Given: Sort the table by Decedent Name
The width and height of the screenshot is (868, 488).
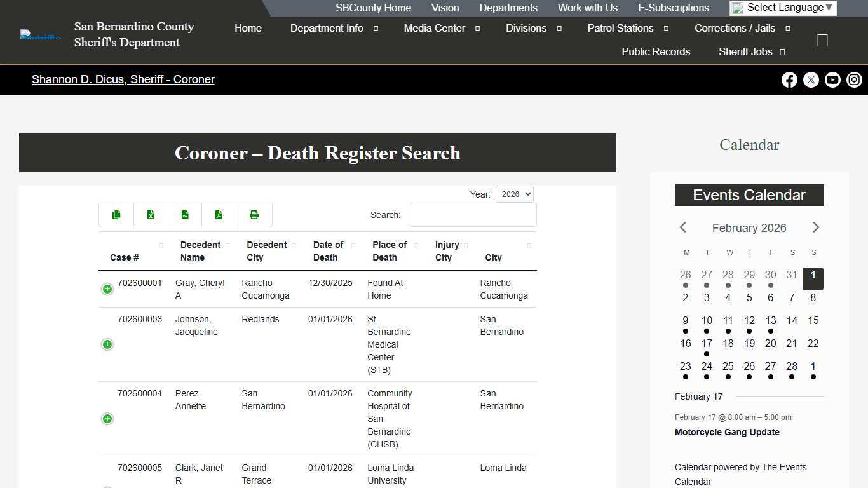Looking at the screenshot, I should (201, 251).
